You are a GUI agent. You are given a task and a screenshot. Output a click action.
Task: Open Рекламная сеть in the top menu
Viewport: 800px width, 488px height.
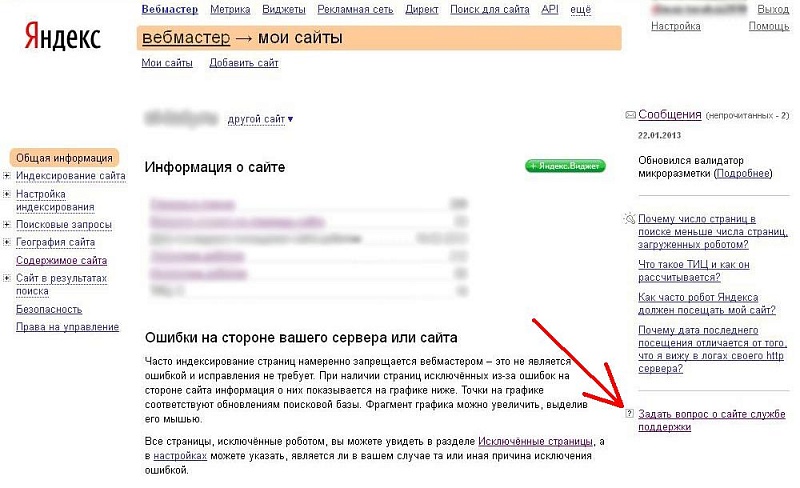355,9
